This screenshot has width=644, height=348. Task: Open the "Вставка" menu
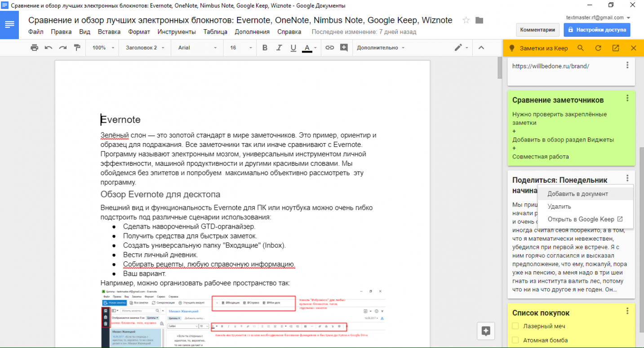pos(109,32)
